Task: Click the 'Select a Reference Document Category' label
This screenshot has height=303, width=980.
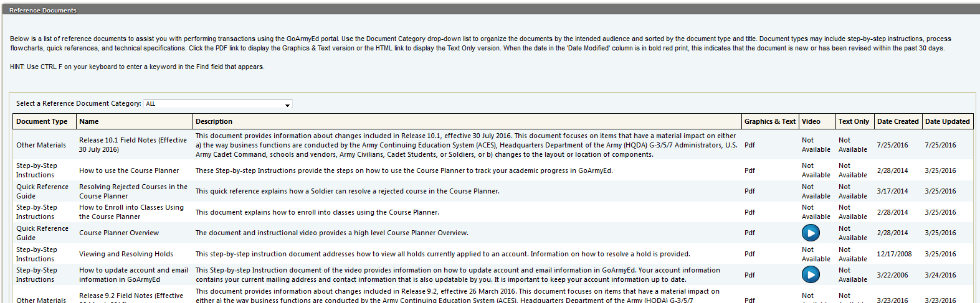Action: pos(78,103)
